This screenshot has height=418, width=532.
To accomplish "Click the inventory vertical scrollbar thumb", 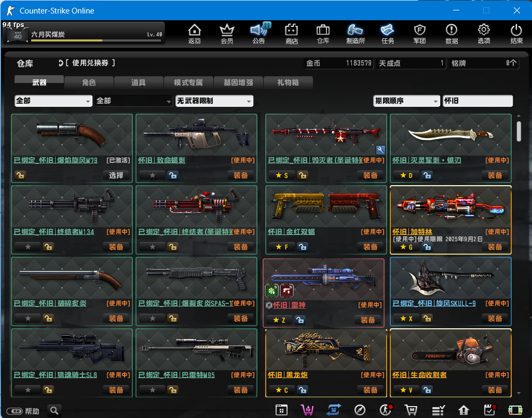I will click(519, 132).
